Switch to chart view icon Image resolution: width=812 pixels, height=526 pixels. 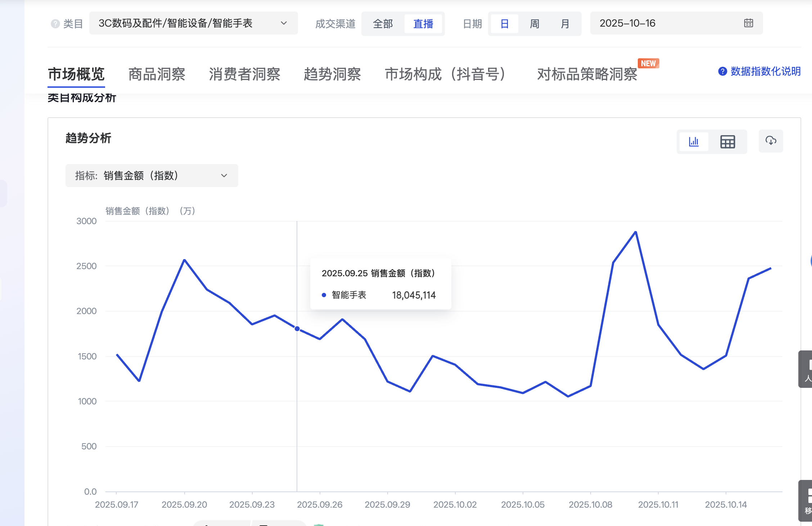coord(694,141)
